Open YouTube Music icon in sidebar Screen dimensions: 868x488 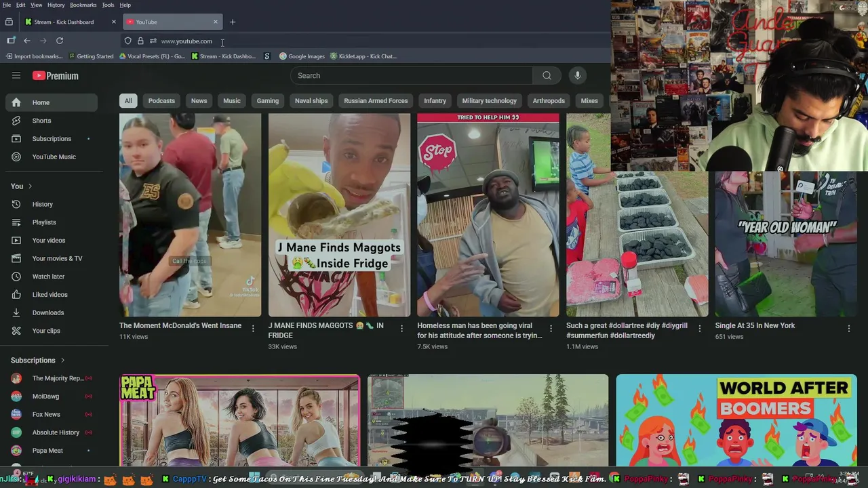pos(16,157)
